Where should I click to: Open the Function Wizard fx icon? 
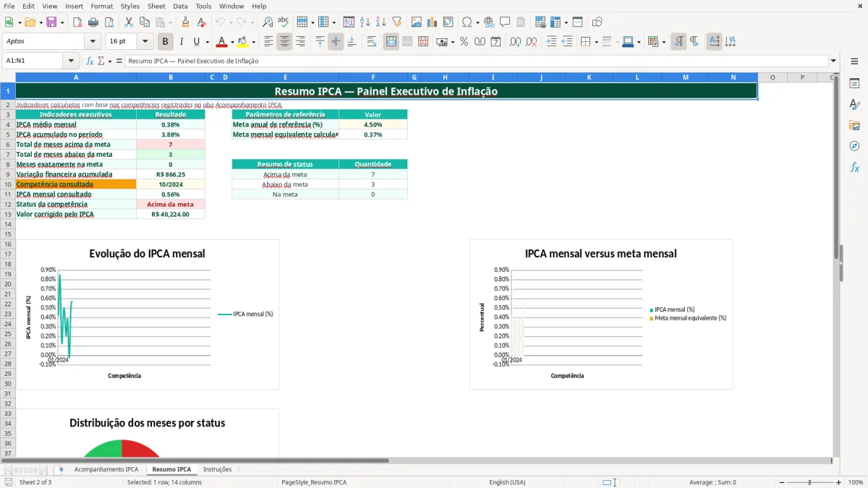[90, 61]
